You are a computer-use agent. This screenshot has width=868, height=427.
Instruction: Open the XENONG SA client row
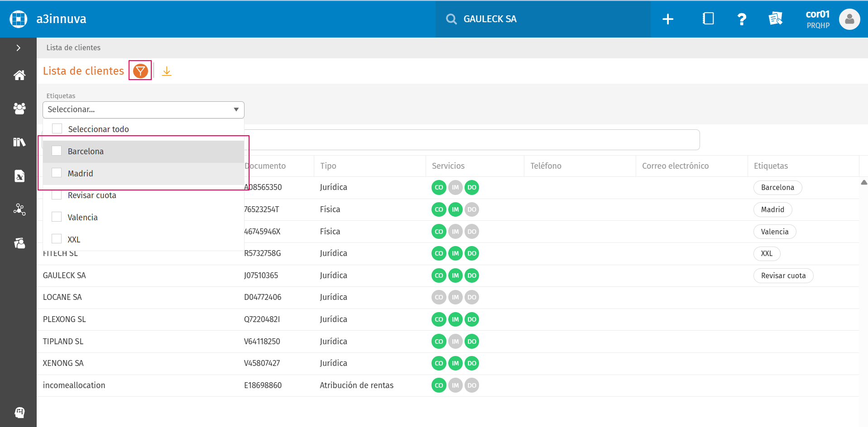[x=448, y=363]
